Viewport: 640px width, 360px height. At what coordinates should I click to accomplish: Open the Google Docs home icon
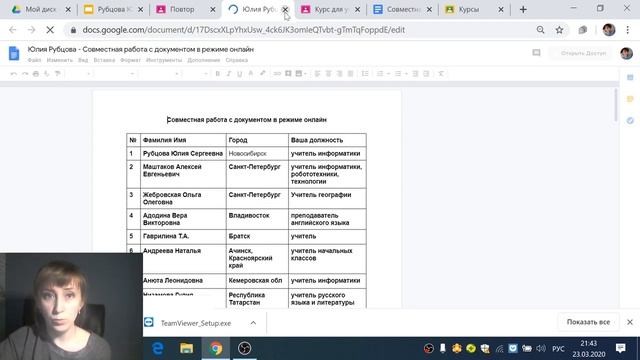point(14,53)
